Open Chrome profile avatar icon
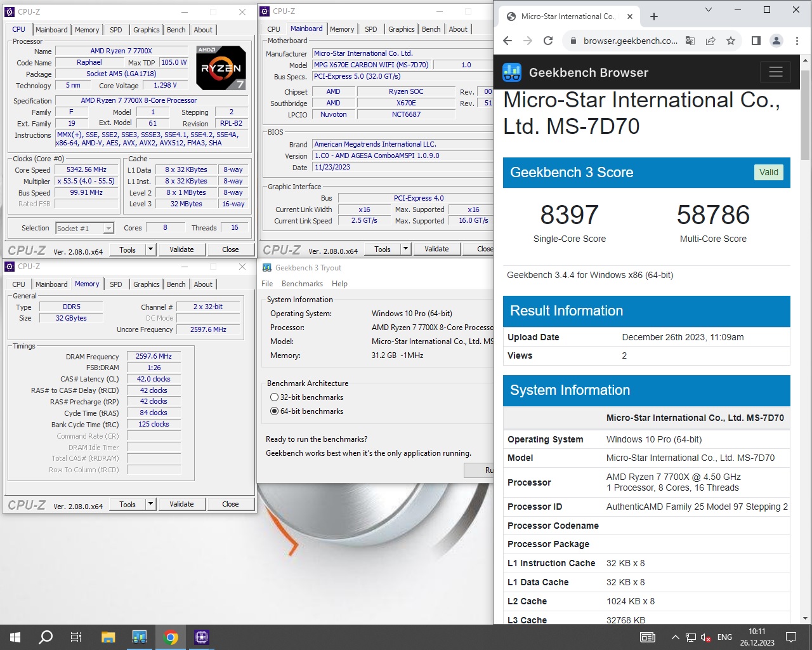The width and height of the screenshot is (812, 650). tap(776, 41)
